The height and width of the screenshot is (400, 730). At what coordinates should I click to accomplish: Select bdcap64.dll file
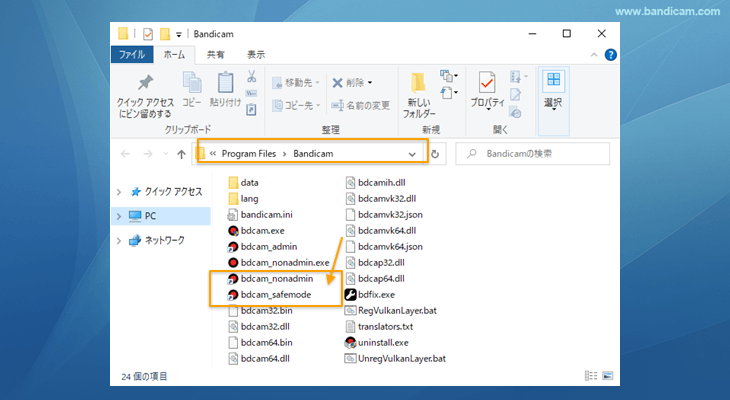point(375,278)
